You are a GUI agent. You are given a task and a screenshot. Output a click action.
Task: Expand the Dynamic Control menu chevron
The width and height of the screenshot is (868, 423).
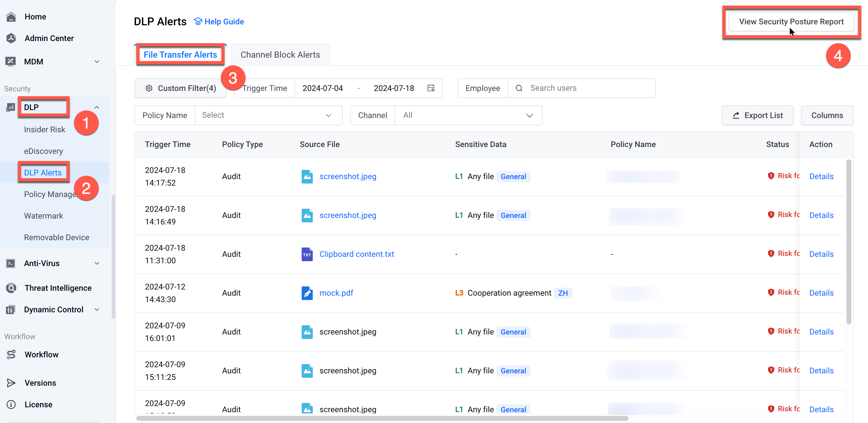pyautogui.click(x=97, y=310)
